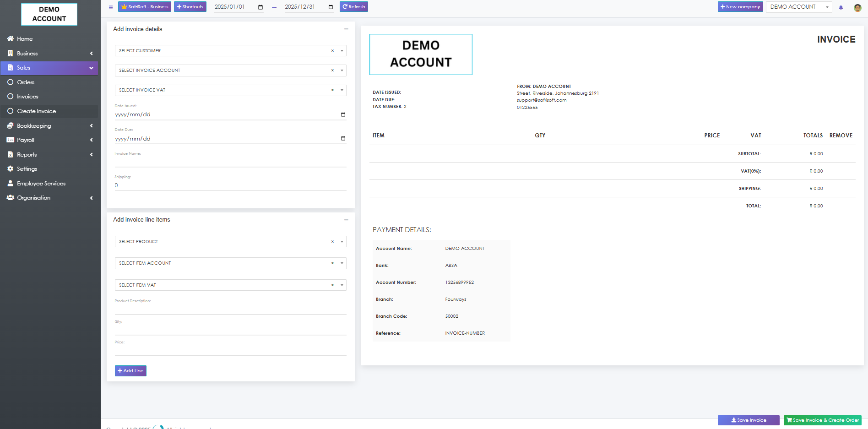Go to Employee Services

coord(41,184)
